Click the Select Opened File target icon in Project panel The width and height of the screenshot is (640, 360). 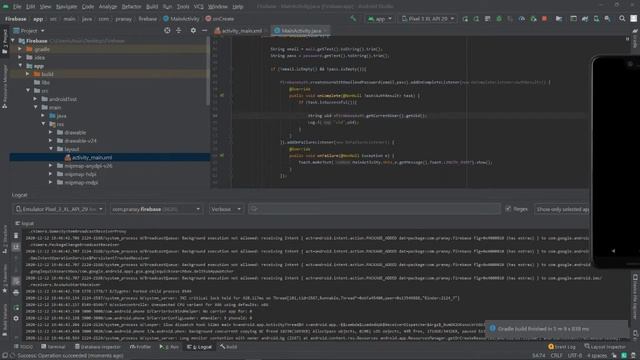[x=167, y=30]
